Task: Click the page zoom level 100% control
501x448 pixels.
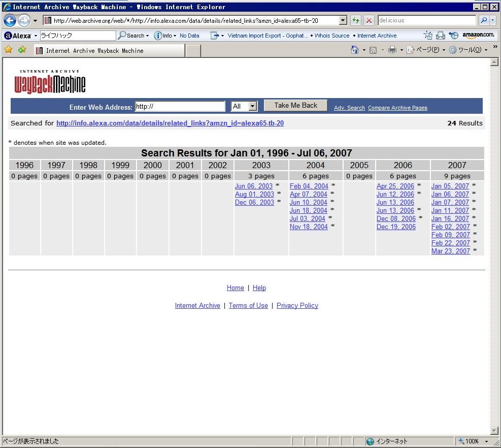Action: [x=472, y=441]
